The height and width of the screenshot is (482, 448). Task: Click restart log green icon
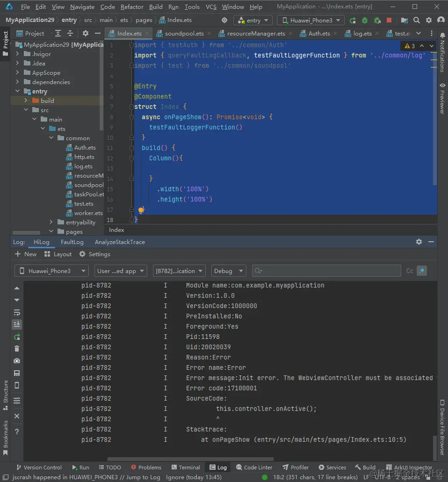[x=17, y=337]
